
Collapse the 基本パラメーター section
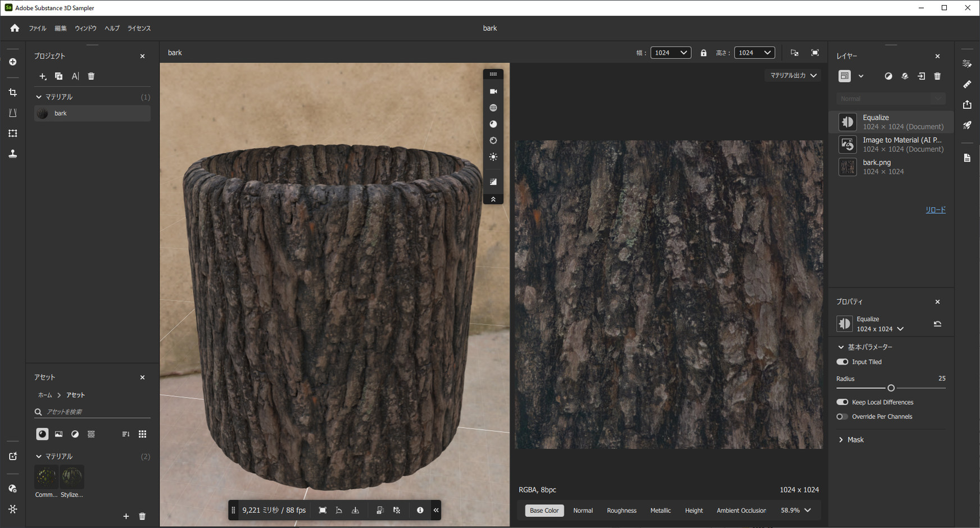point(841,347)
